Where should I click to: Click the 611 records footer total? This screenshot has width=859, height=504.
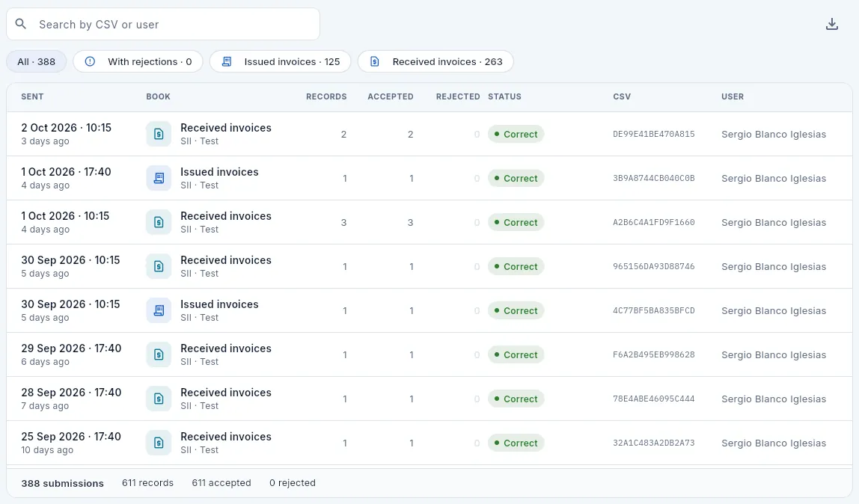pos(148,482)
